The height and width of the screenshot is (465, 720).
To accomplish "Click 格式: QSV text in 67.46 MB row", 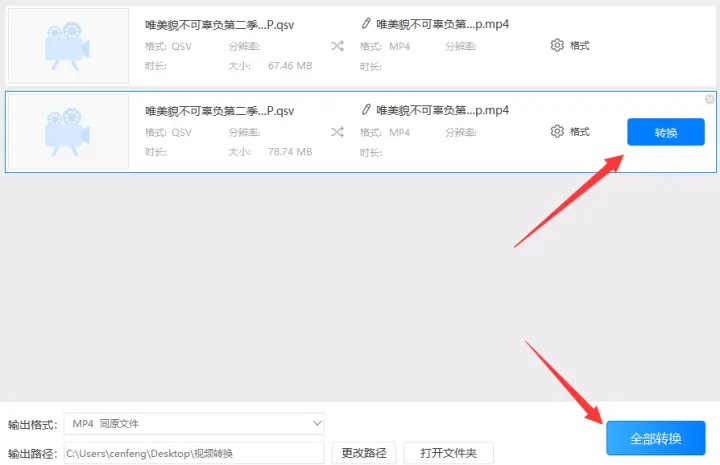I will [x=168, y=46].
